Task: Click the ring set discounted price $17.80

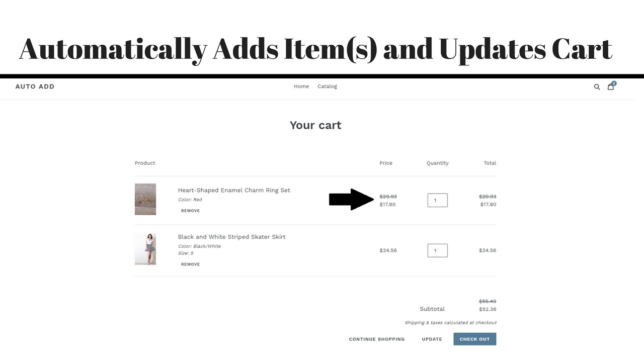Action: pos(388,205)
